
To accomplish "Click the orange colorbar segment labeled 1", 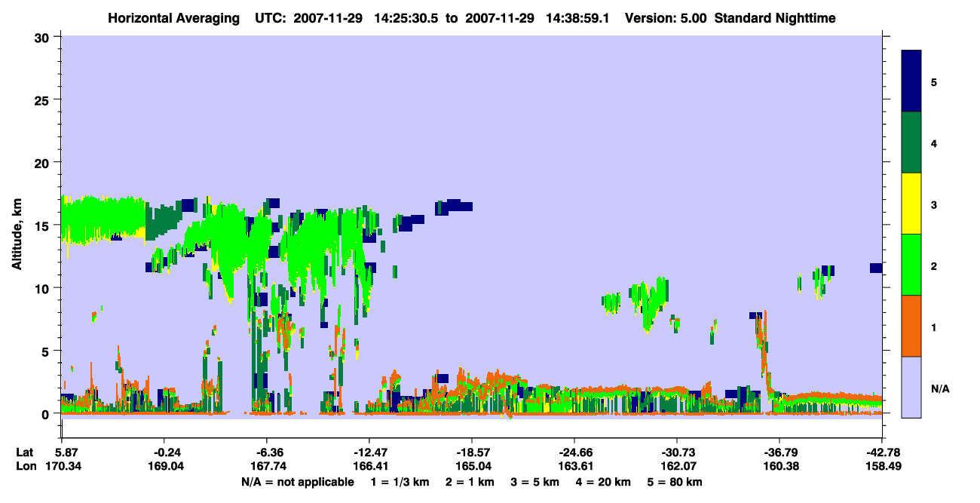I will (x=911, y=326).
